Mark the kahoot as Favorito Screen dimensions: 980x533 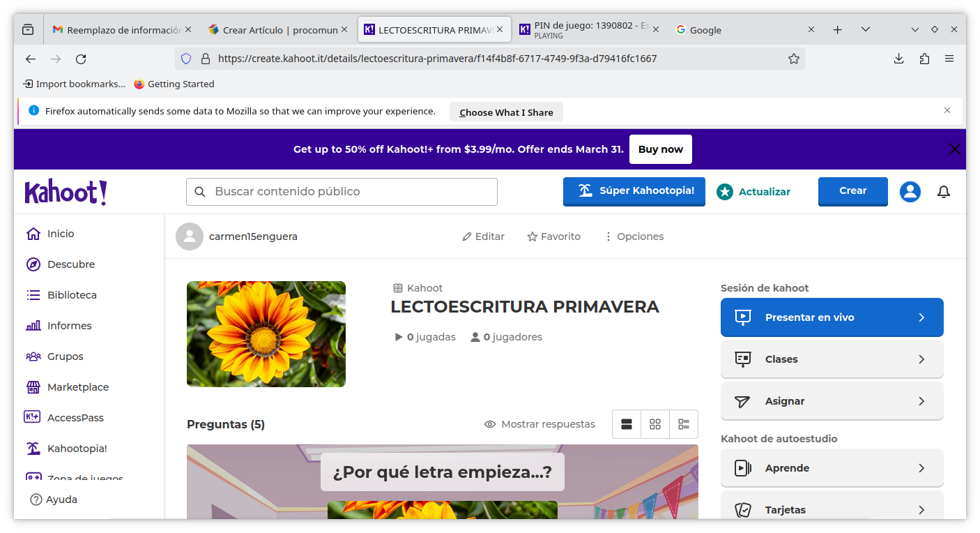(553, 236)
